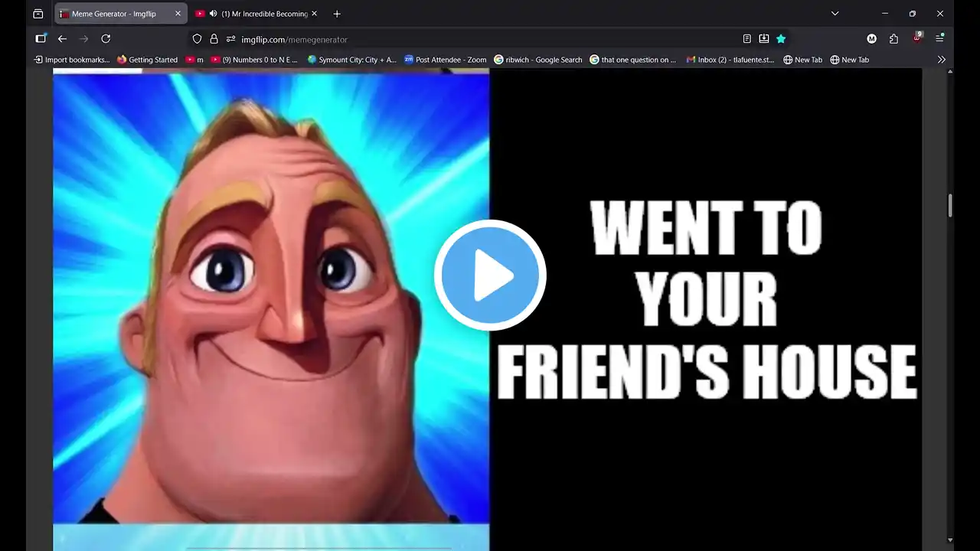The height and width of the screenshot is (551, 980).
Task: Reload the current page
Action: pos(106,39)
